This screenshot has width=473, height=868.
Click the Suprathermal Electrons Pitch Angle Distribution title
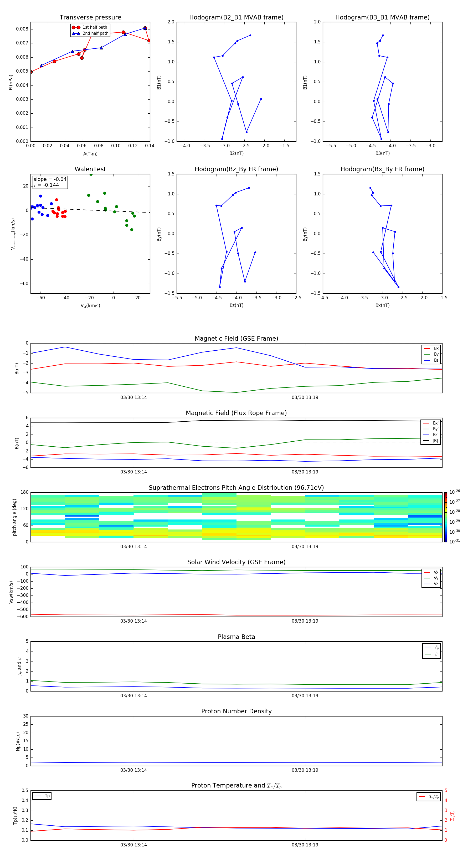click(236, 488)
